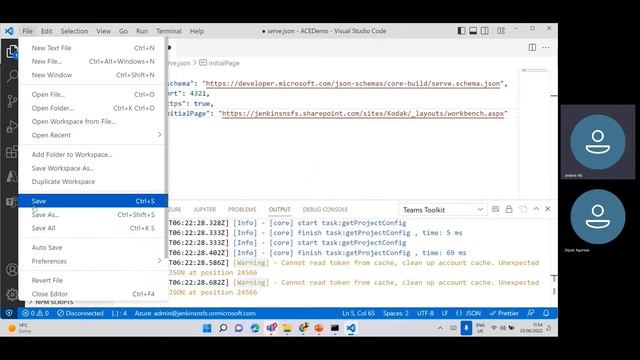Switch to the PROBLEMS panel tab
This screenshot has height=360, width=640.
[x=242, y=209]
